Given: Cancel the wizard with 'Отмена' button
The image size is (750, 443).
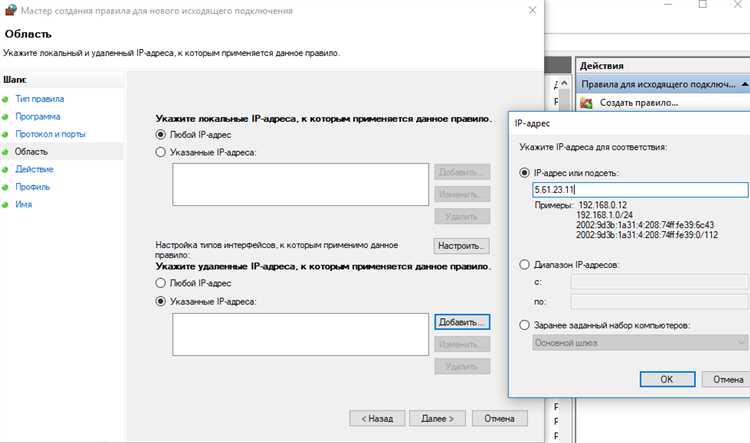Looking at the screenshot, I should pos(500,419).
